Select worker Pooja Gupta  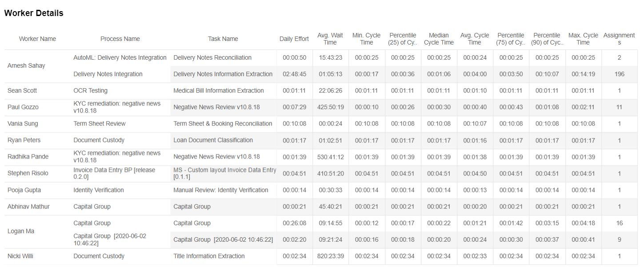coord(24,190)
